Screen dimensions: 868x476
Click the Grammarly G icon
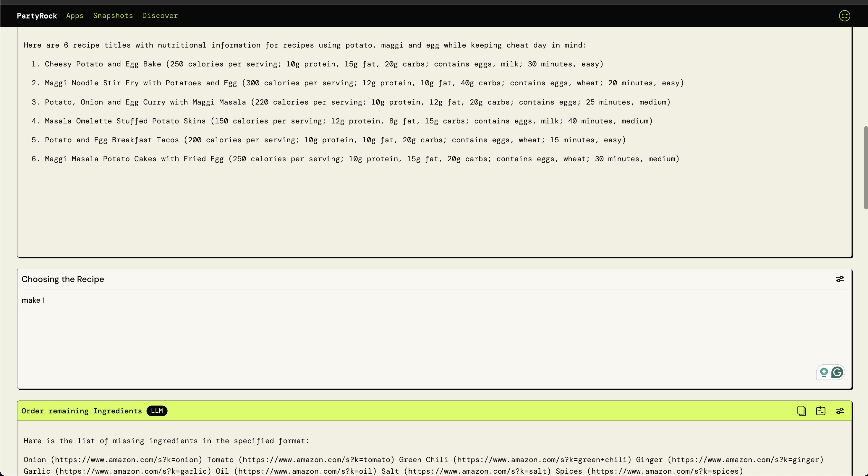837,372
